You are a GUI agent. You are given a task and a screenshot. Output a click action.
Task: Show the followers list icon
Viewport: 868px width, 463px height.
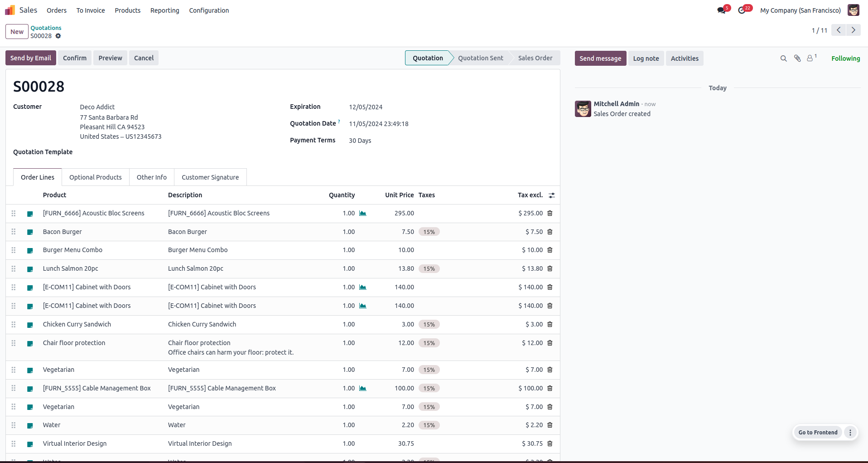811,58
